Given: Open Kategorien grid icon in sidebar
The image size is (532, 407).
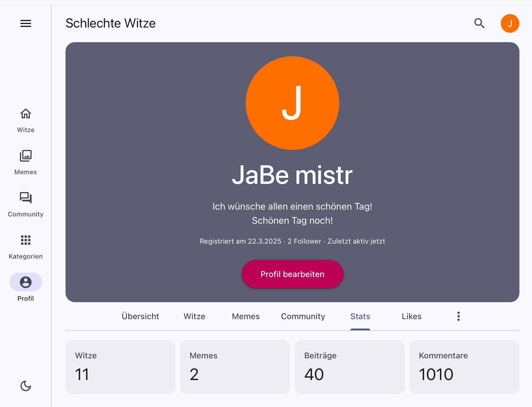Looking at the screenshot, I should 26,240.
